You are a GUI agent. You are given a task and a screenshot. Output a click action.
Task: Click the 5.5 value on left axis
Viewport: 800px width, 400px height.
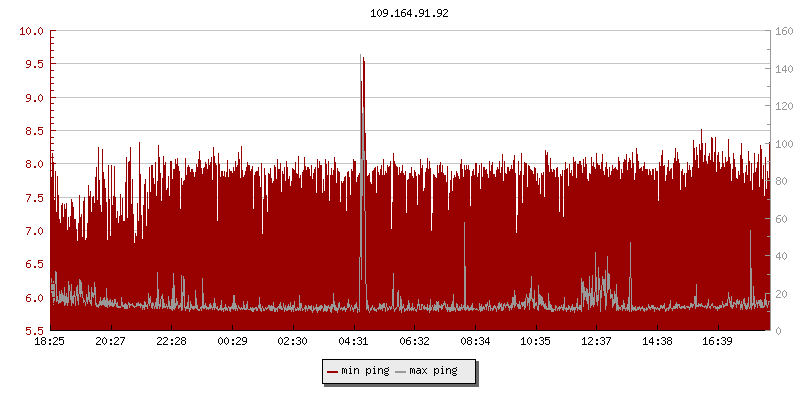click(34, 331)
